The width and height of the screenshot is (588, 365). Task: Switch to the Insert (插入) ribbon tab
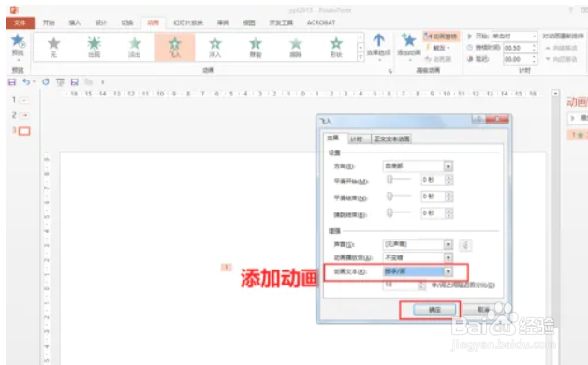pos(75,22)
